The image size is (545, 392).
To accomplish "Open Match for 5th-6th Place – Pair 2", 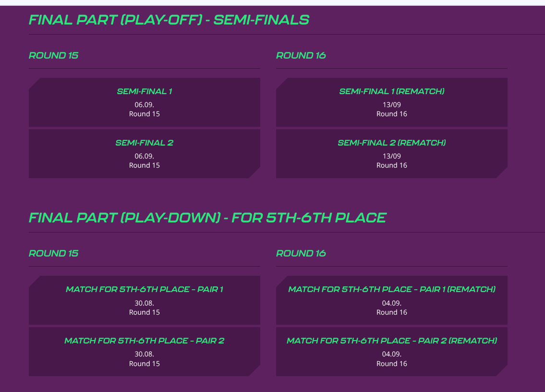I will tap(145, 341).
